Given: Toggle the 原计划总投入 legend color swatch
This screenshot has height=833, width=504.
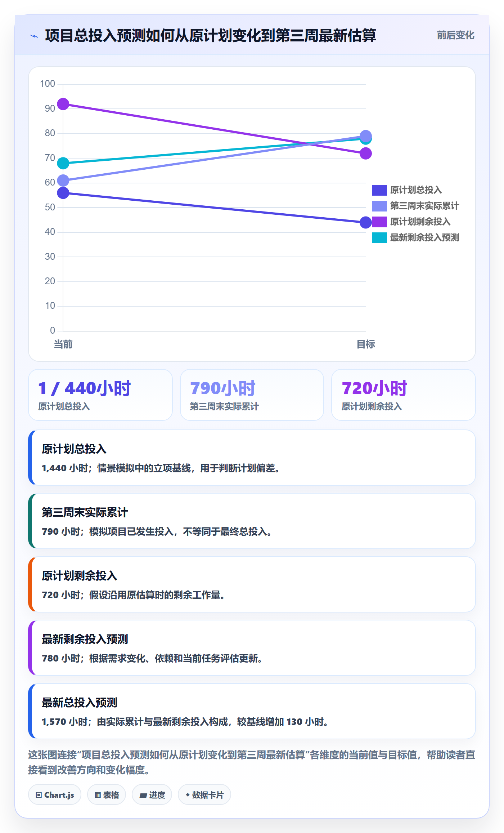Looking at the screenshot, I should pyautogui.click(x=379, y=190).
